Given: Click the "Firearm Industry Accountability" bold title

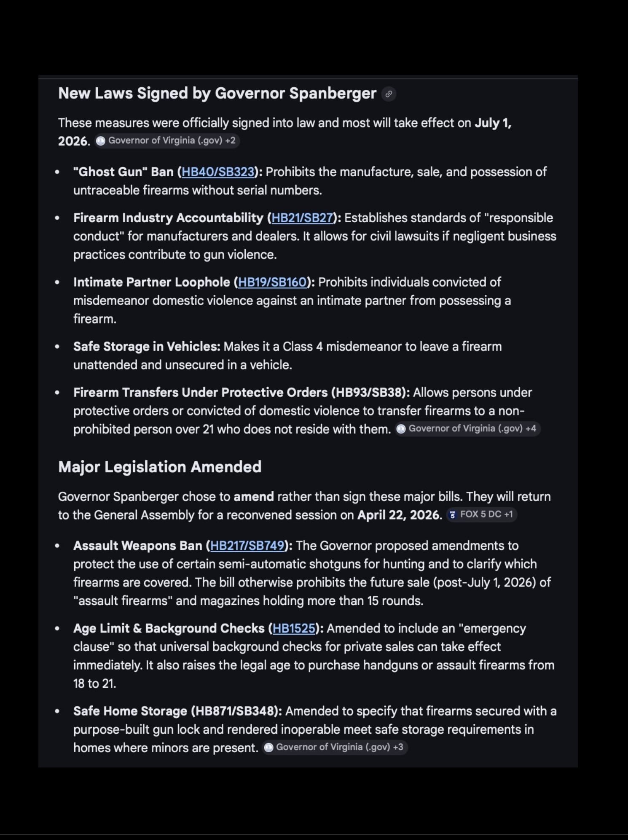Looking at the screenshot, I should point(168,218).
